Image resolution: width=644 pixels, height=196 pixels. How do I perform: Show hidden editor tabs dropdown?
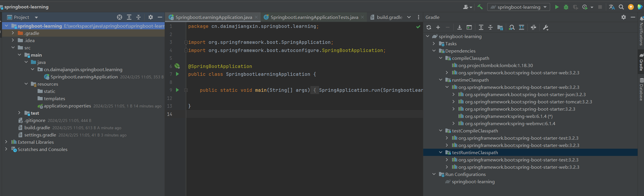[x=409, y=17]
